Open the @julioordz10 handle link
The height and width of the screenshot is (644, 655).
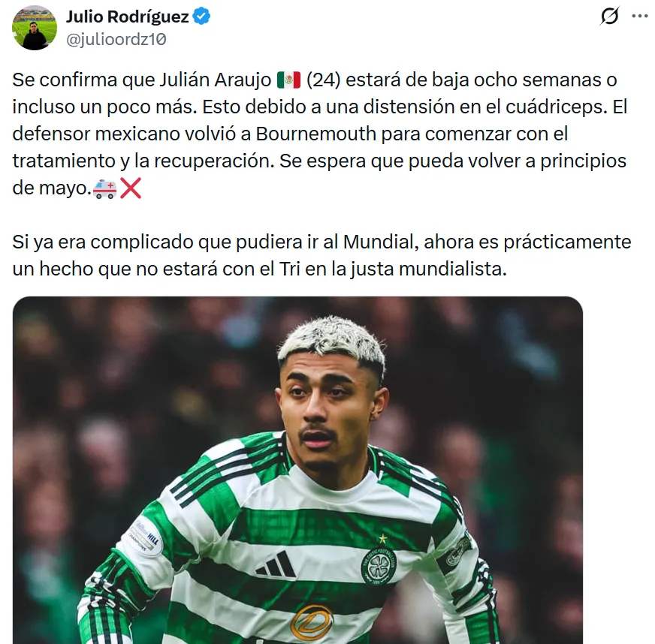point(116,39)
